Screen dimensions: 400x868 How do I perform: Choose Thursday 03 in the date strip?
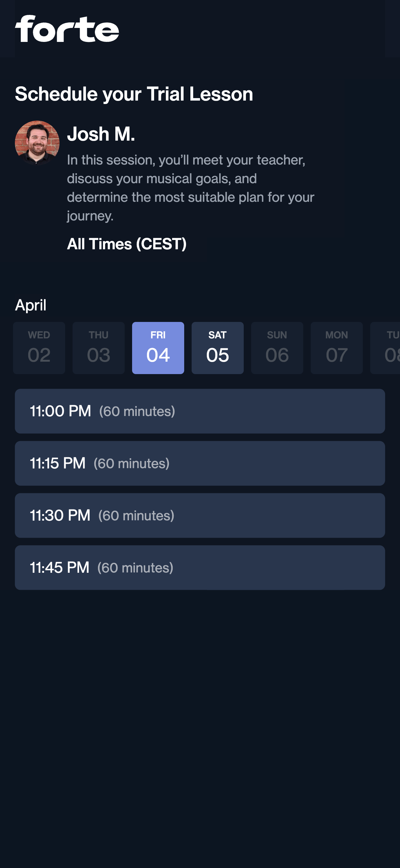[x=98, y=348]
